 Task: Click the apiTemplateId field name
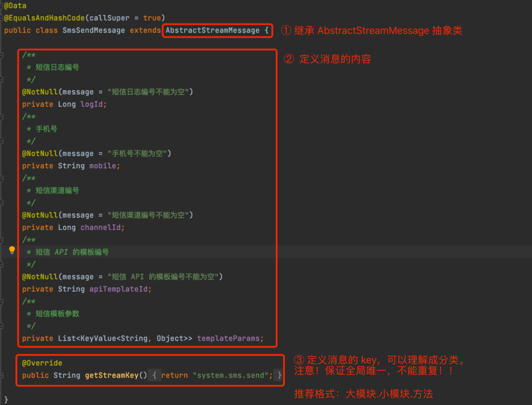pos(118,289)
